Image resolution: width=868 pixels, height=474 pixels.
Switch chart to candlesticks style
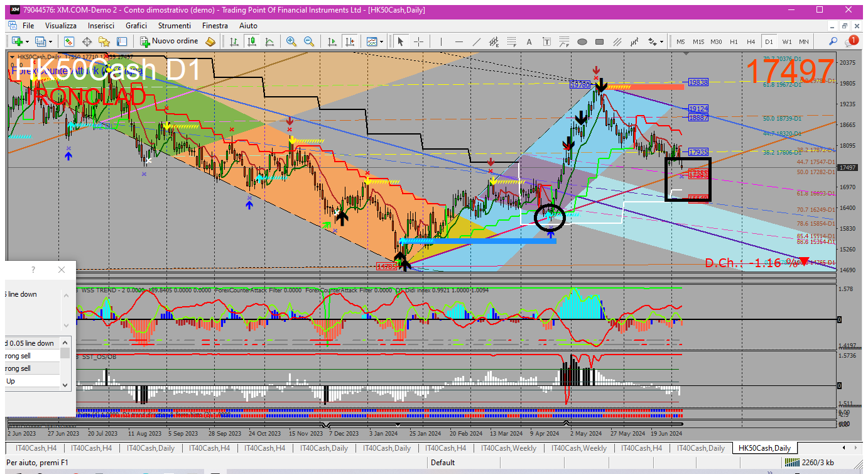[x=252, y=41]
